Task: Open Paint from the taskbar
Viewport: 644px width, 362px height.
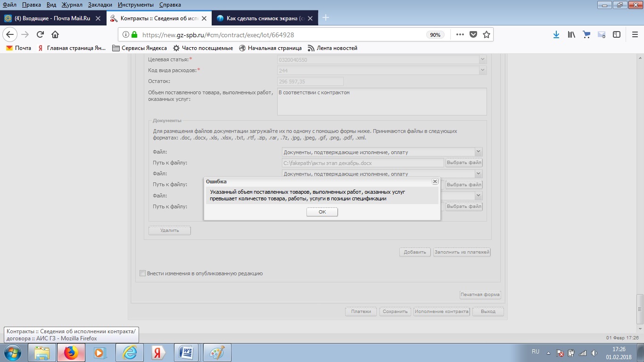Action: click(x=216, y=353)
